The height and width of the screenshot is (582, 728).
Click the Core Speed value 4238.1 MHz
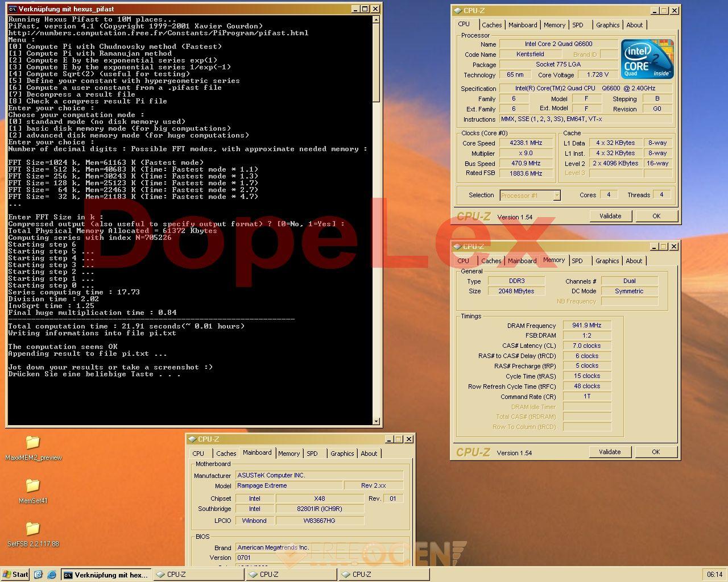pyautogui.click(x=526, y=143)
